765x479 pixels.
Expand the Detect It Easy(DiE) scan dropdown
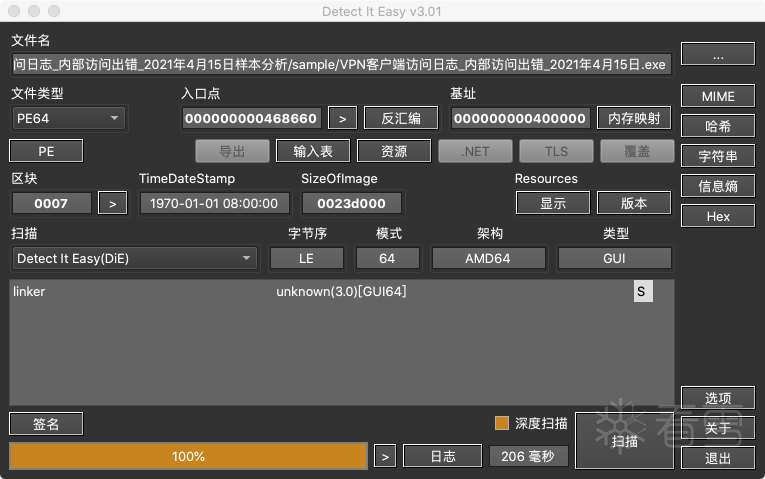(x=135, y=258)
